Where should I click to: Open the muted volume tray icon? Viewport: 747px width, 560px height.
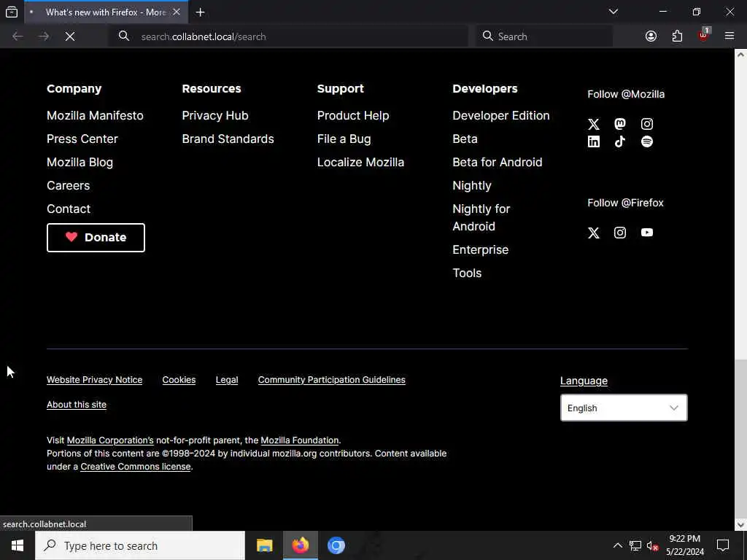point(652,545)
